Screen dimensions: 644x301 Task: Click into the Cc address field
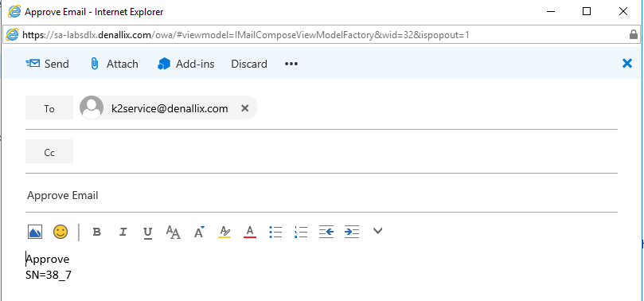345,152
